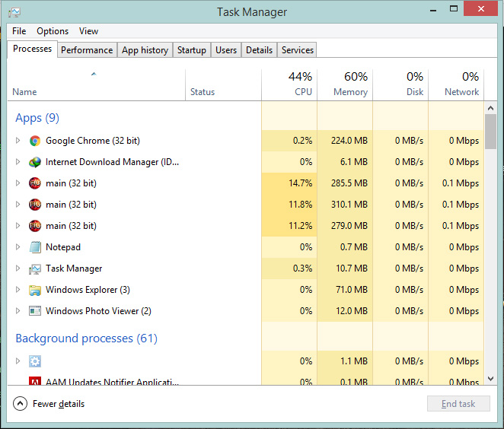Click the scrollbar up arrow

pyautogui.click(x=490, y=108)
